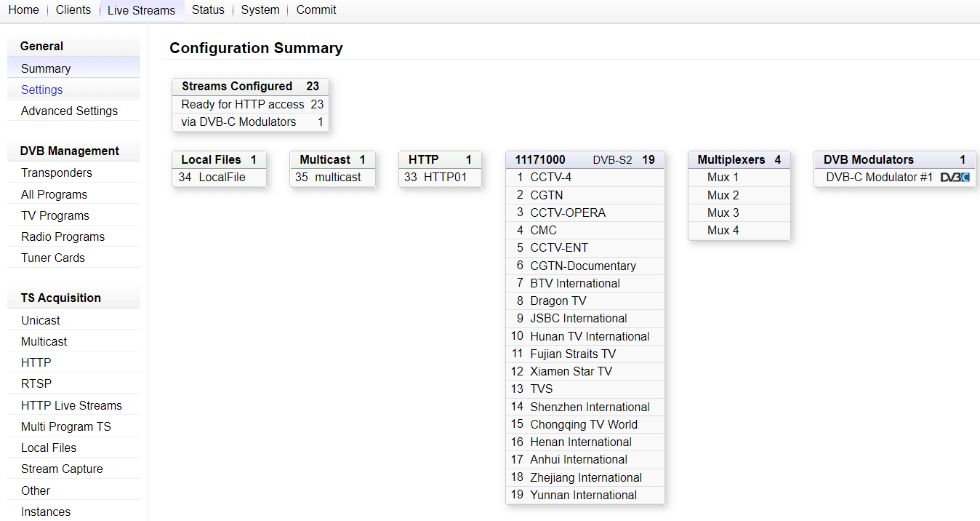Click the CGTN-Documentary channel row
Screen dimensions: 980x521
coord(582,266)
